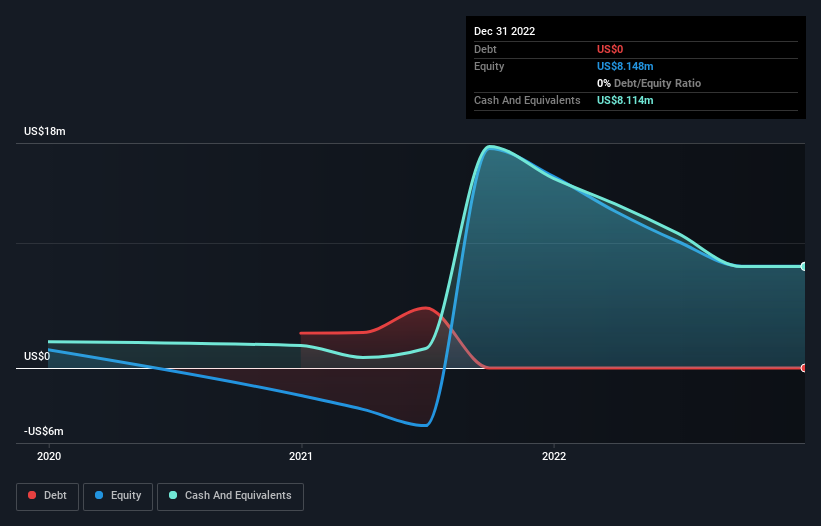Click the Equity label in tooltip

click(x=489, y=66)
